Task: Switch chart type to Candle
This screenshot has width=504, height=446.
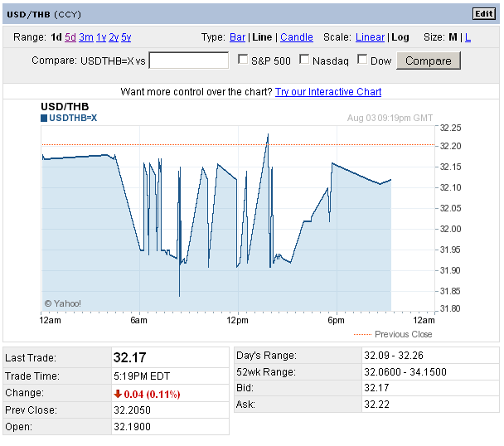Action: 297,37
